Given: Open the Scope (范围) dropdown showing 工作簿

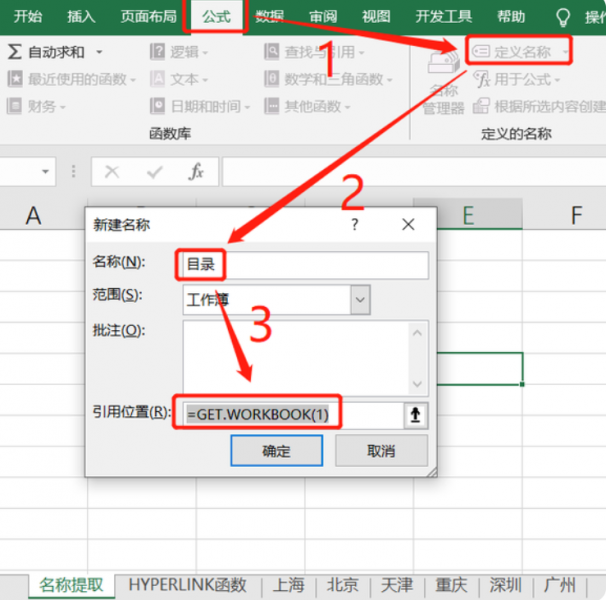Looking at the screenshot, I should click(276, 300).
